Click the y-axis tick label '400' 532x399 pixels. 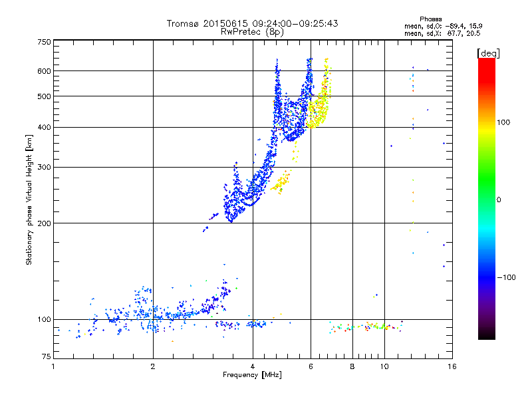point(45,127)
